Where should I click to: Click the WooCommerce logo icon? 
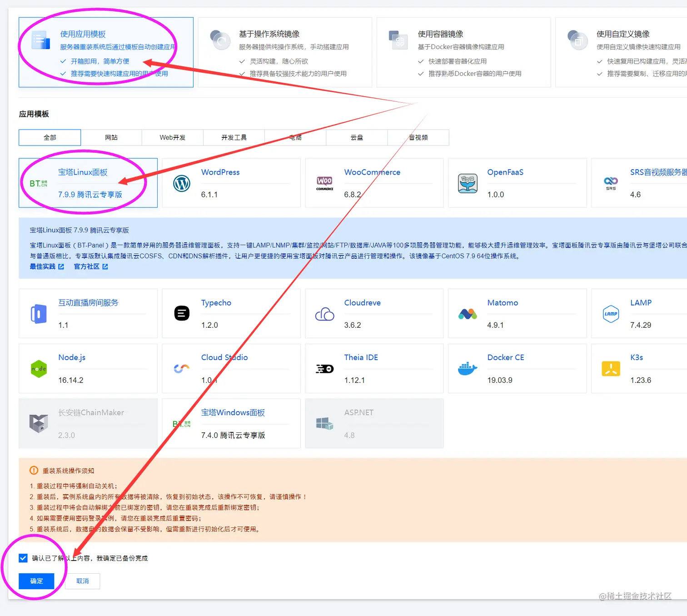point(325,183)
